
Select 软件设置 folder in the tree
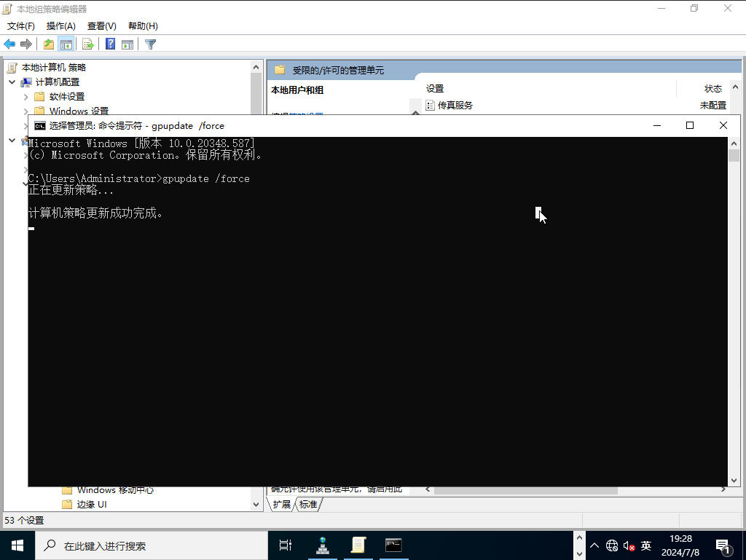coord(66,97)
